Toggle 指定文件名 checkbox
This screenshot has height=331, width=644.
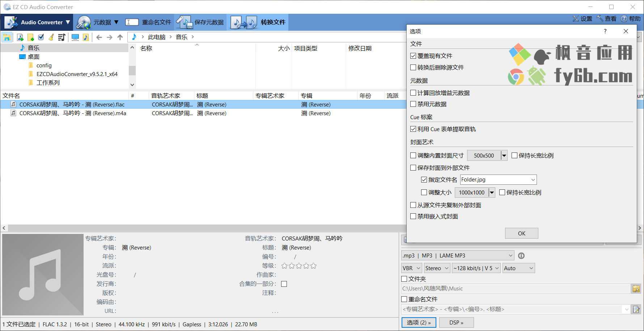click(424, 180)
